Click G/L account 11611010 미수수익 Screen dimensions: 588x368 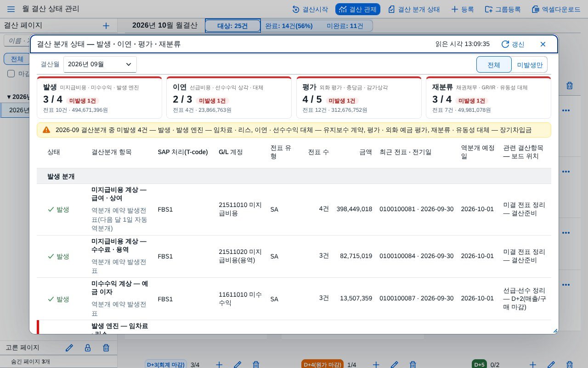coord(240,299)
